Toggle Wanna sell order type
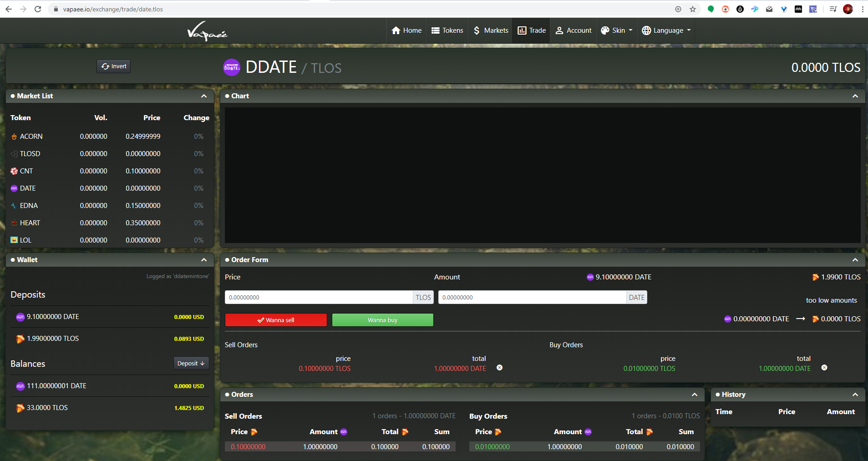868x461 pixels. tap(276, 320)
